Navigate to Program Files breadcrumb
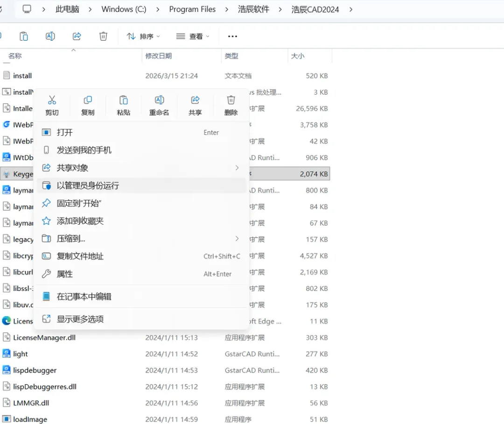The image size is (504, 424). click(x=192, y=9)
